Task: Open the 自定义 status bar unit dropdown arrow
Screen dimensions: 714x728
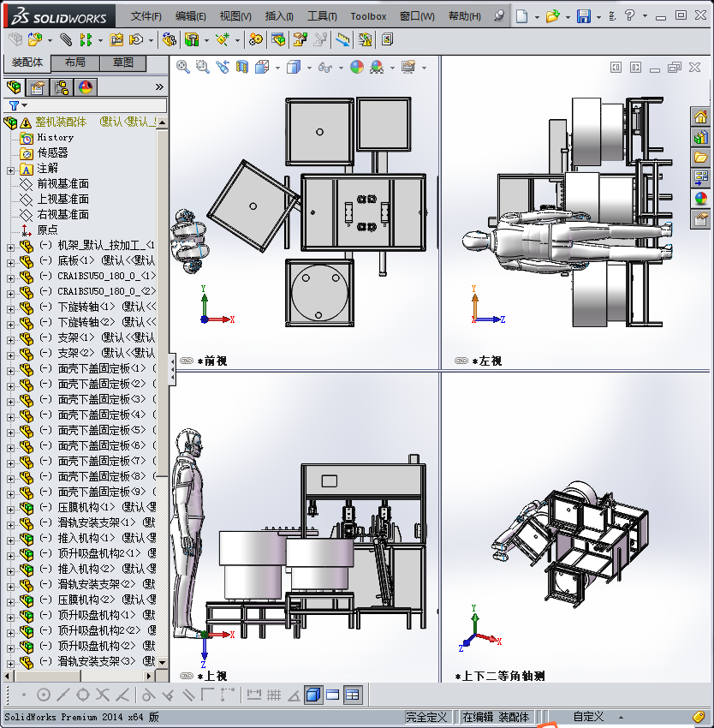Action: (x=621, y=718)
